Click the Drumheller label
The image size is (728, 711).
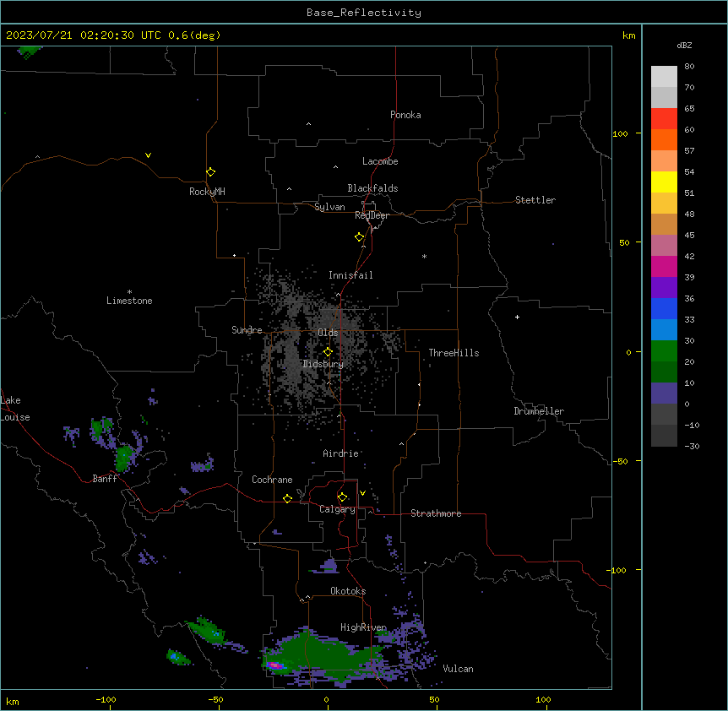point(539,411)
